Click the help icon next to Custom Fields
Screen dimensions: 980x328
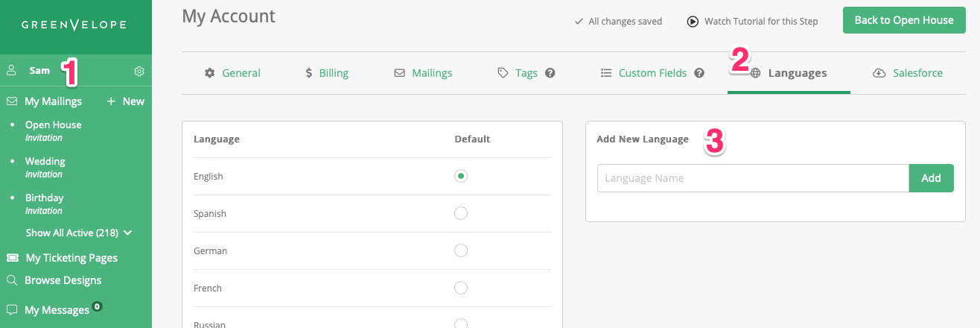coord(699,73)
